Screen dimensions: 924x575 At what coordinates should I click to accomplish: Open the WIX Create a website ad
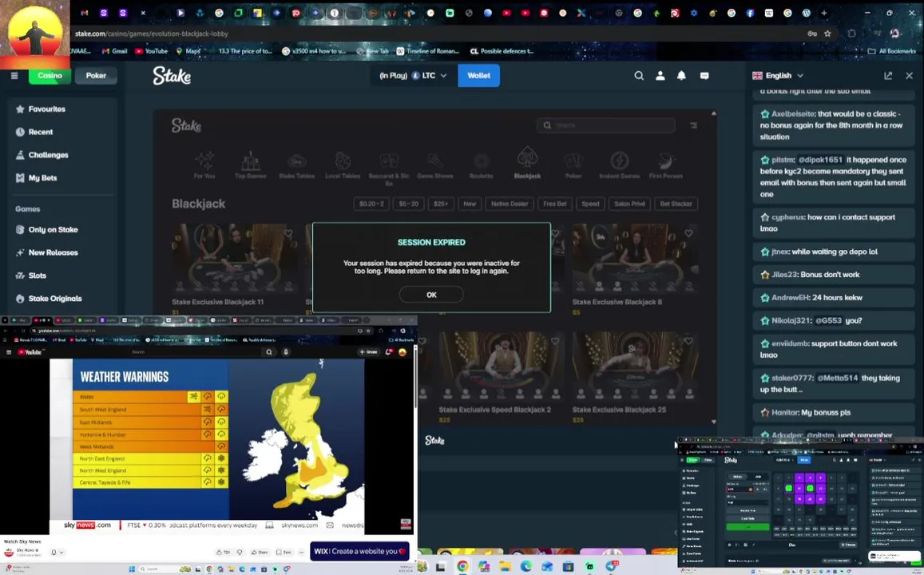coord(359,551)
